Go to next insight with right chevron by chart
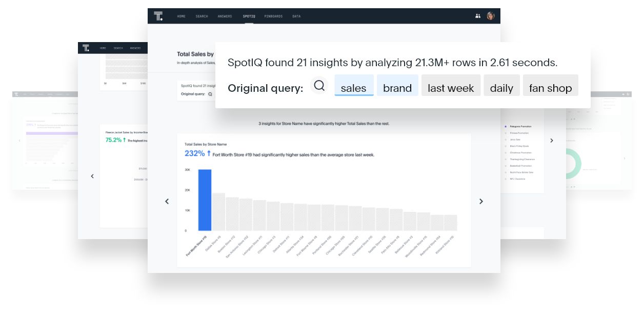Viewport: 644px width, 314px height. pos(481,202)
